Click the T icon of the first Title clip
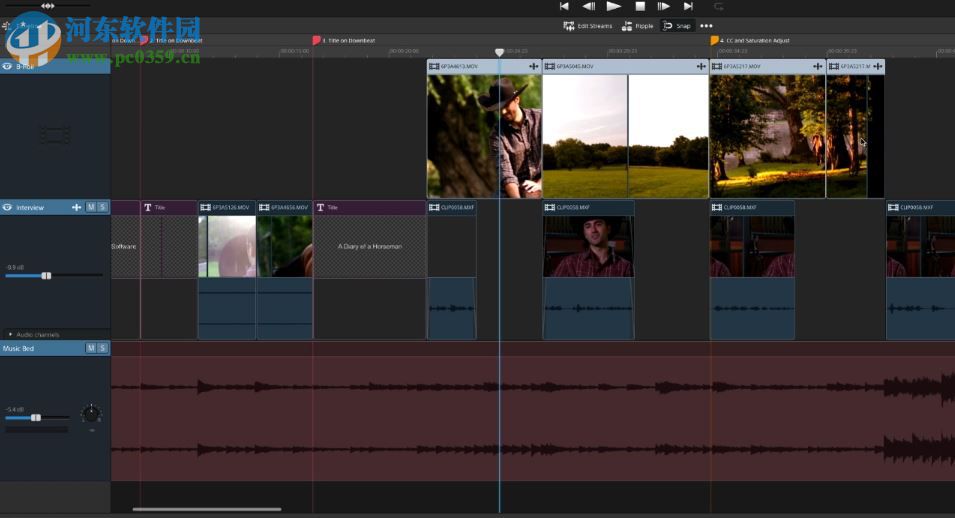 pos(147,207)
